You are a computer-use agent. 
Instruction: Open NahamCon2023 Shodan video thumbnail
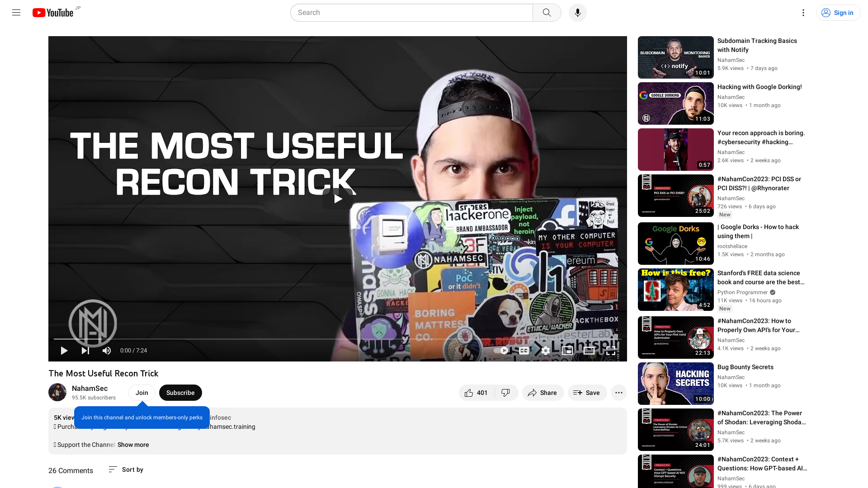675,430
